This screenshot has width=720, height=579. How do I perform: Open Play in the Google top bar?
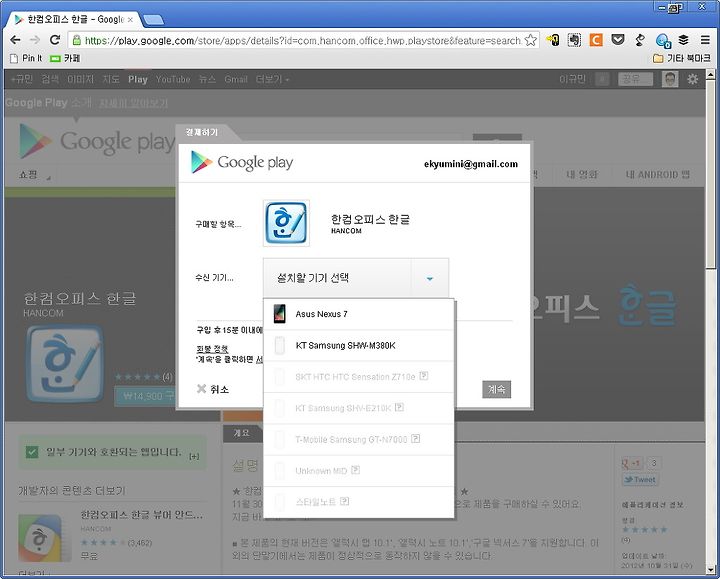[138, 79]
